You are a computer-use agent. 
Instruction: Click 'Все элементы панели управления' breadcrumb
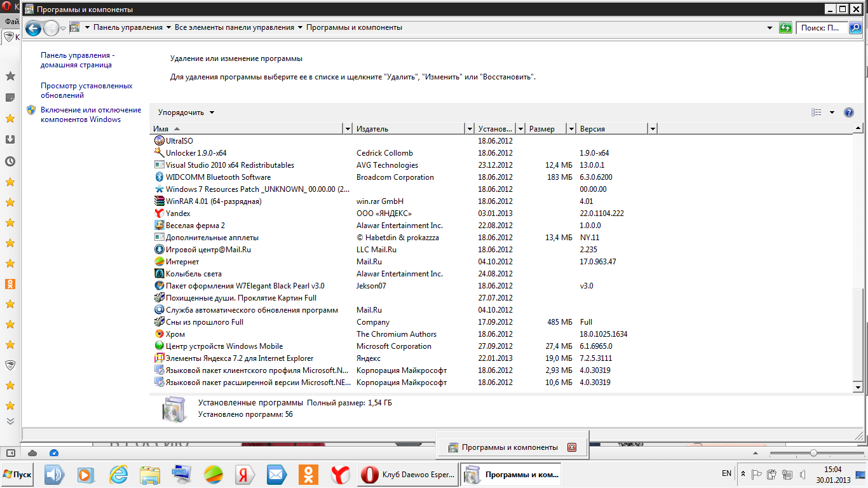[x=234, y=27]
